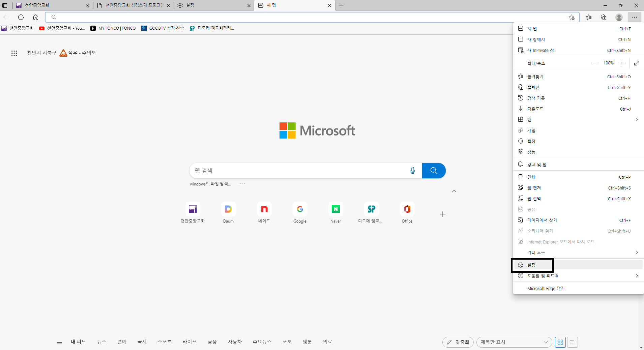Open the app launcher grid icon
This screenshot has height=350, width=644.
coord(14,53)
